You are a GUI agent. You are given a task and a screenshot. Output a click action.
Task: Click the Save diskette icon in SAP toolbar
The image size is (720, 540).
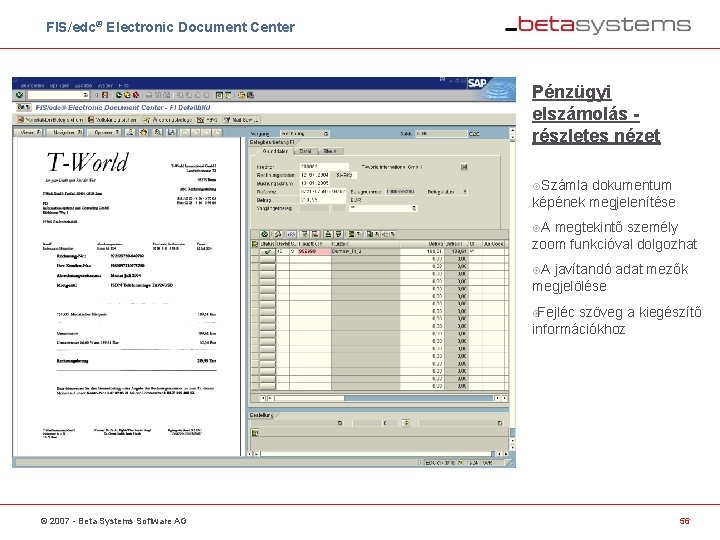point(105,95)
